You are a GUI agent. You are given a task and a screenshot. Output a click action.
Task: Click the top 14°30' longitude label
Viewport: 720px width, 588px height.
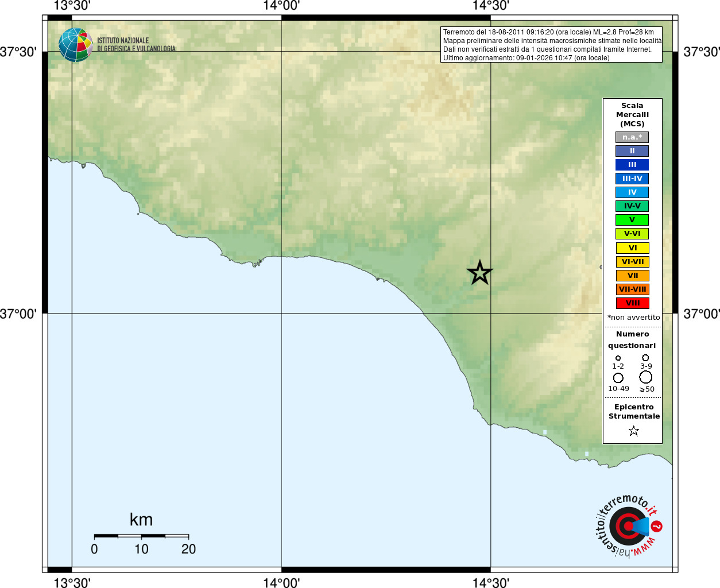click(491, 6)
